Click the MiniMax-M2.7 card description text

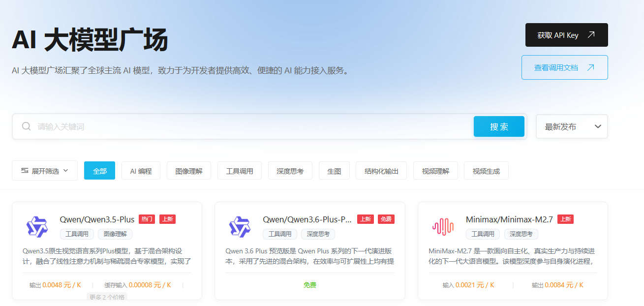click(513, 256)
